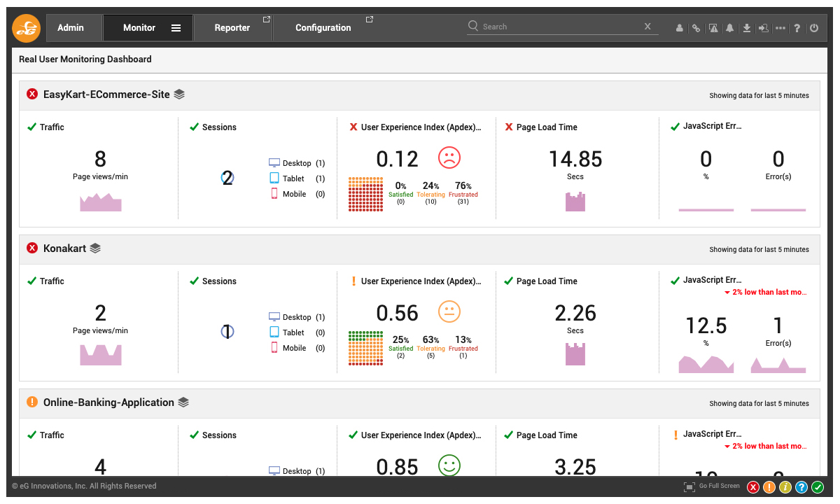Viewport: 840px width, 504px height.
Task: Click the warning status icon beside Online-Banking-Application
Action: point(32,402)
